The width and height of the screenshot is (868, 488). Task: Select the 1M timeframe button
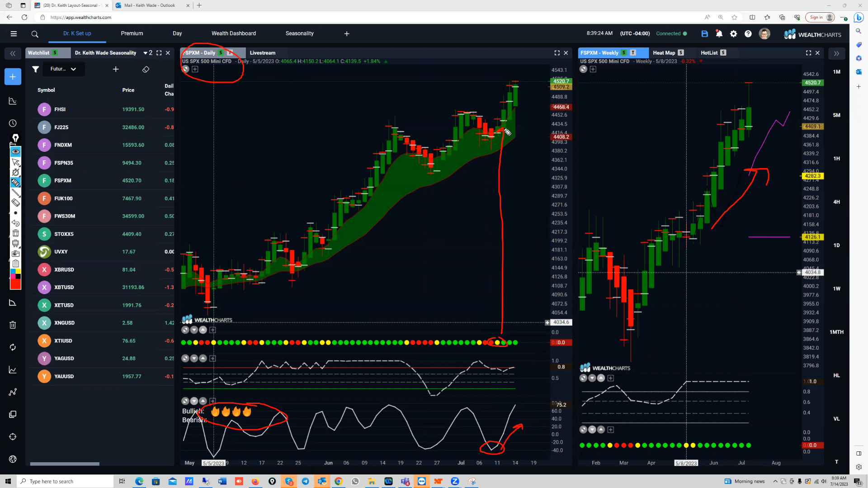pos(837,72)
